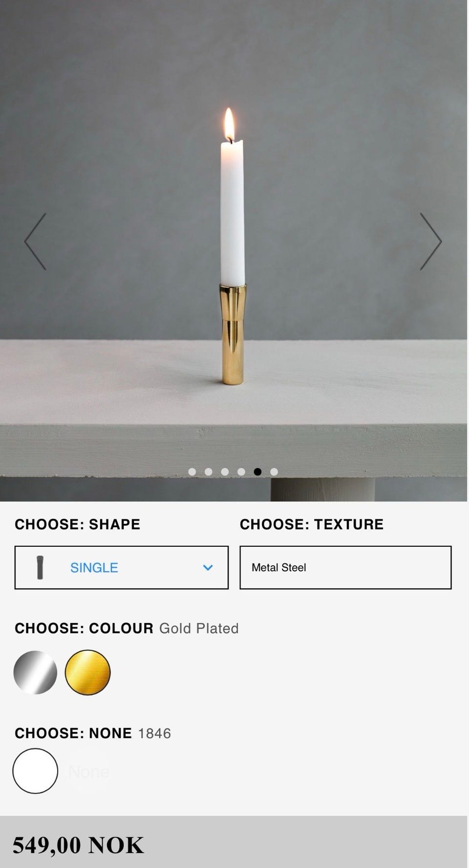Select the Gold Plated colour swatch

(x=87, y=672)
